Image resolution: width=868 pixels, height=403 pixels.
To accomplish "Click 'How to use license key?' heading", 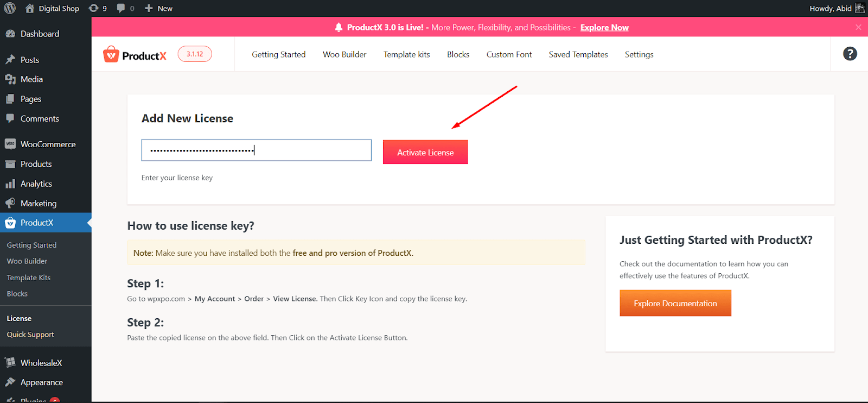I will [x=190, y=226].
